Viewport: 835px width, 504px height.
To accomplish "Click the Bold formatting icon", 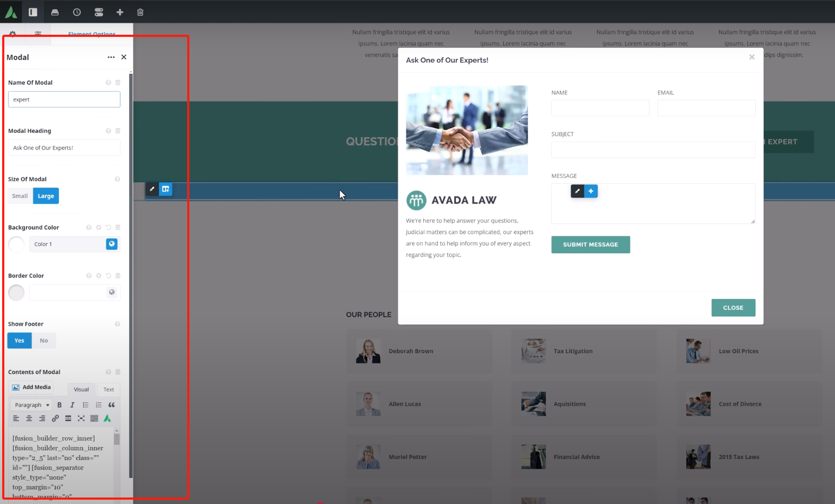I will pos(60,405).
